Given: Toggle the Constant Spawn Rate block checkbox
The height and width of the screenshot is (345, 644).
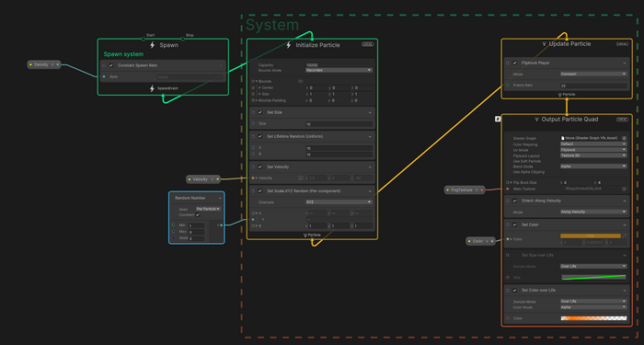Looking at the screenshot, I should point(111,65).
